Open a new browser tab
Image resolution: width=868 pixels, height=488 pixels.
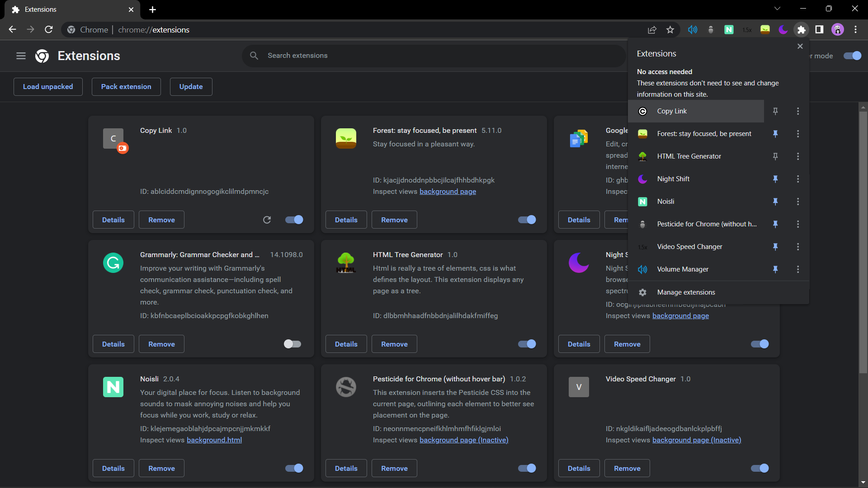coord(152,9)
